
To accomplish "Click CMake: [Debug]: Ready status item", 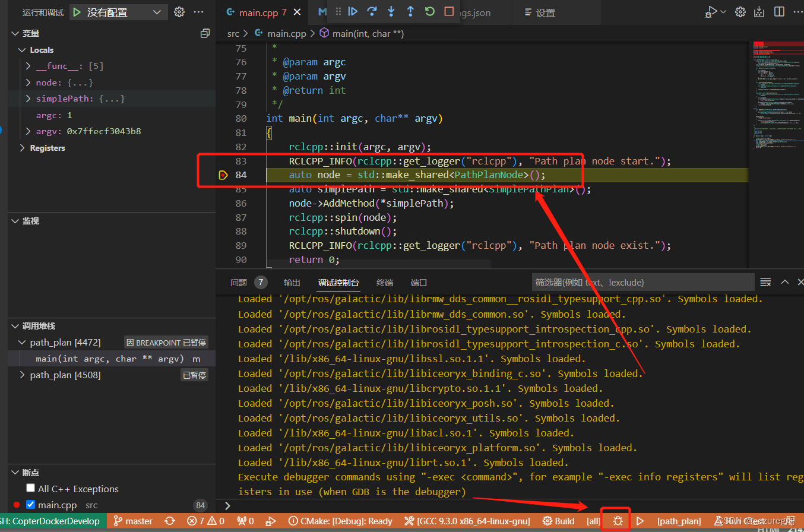I will 340,521.
